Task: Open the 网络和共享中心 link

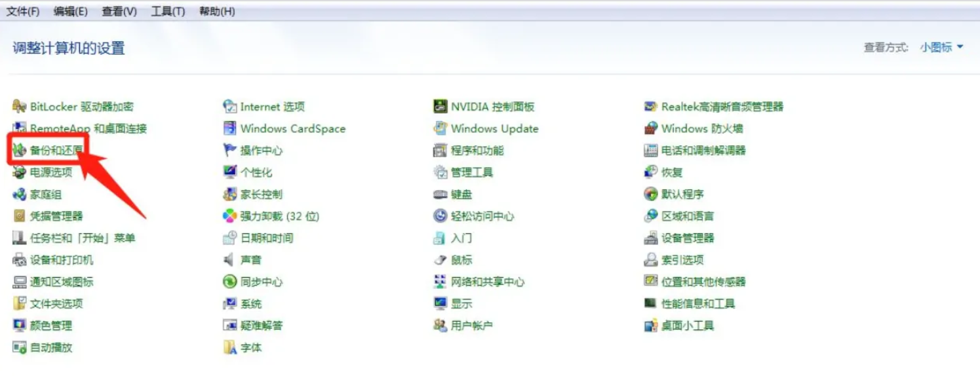Action: pyautogui.click(x=488, y=282)
